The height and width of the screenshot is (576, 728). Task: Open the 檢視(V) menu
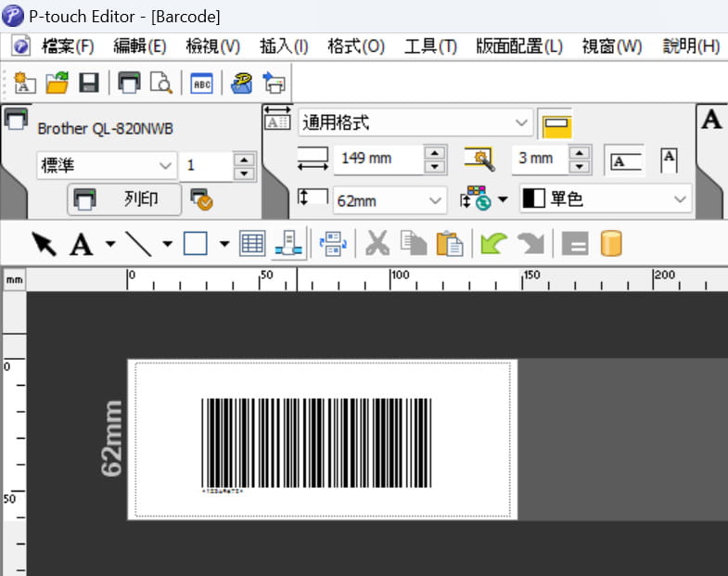[x=212, y=46]
